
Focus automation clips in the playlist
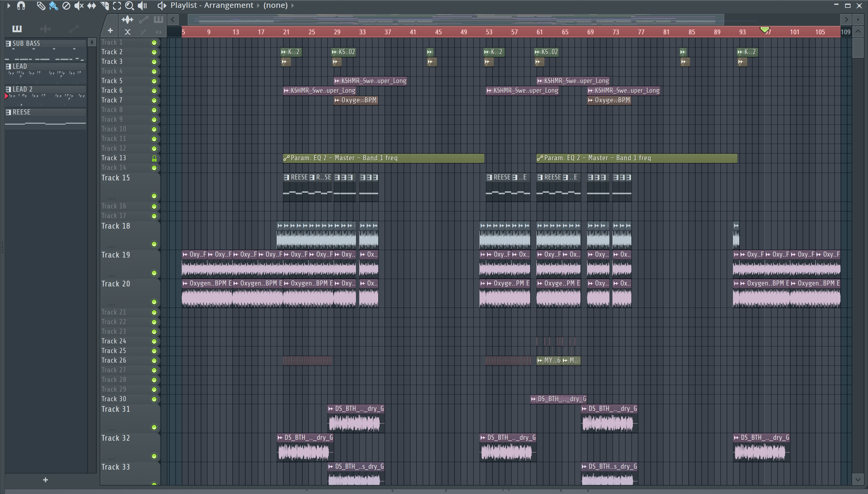[x=143, y=20]
